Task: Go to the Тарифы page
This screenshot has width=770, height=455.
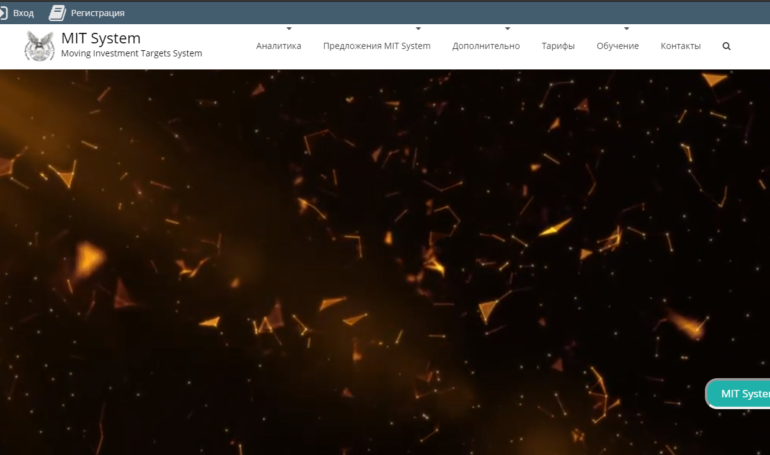Action: pos(558,46)
